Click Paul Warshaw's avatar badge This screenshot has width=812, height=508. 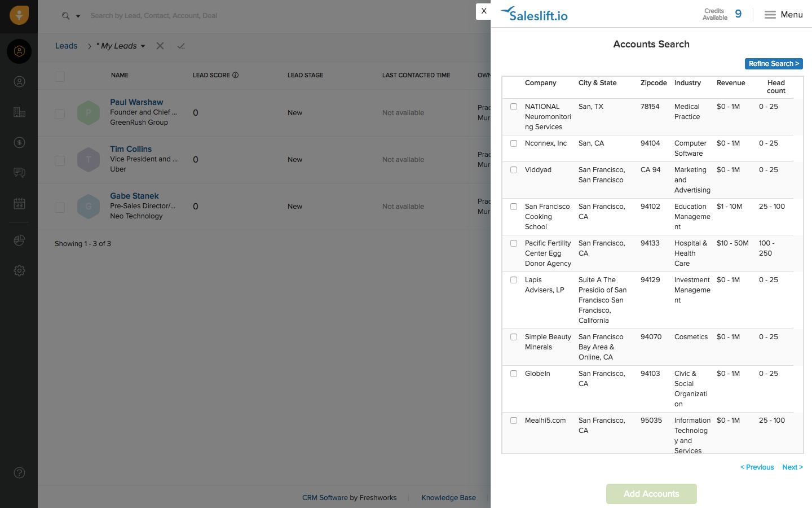pyautogui.click(x=89, y=113)
